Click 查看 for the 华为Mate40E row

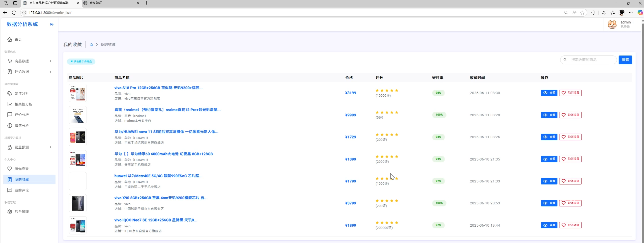coord(549,181)
